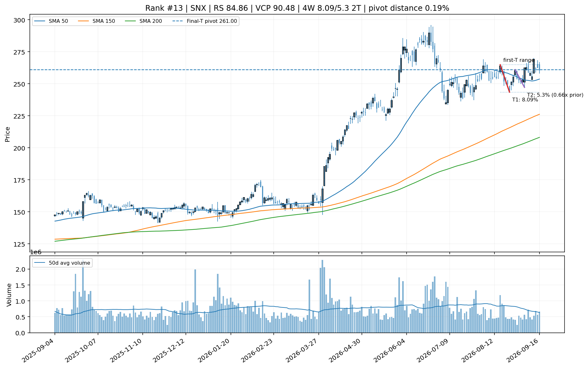Image resolution: width=588 pixels, height=368 pixels.
Task: Click the 'T1: 8.09%' annotation
Action: coord(525,100)
